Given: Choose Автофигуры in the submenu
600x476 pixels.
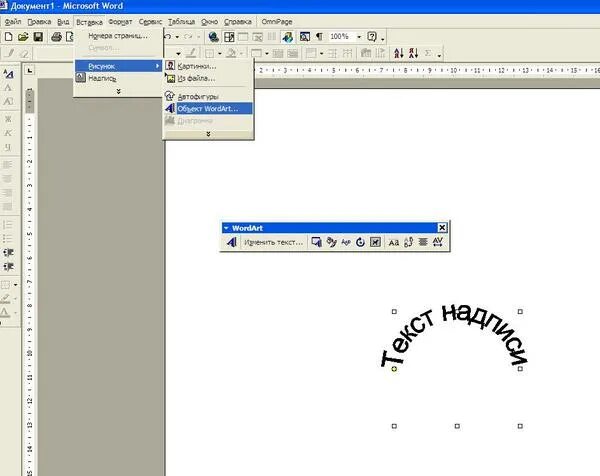Looking at the screenshot, I should point(209,96).
